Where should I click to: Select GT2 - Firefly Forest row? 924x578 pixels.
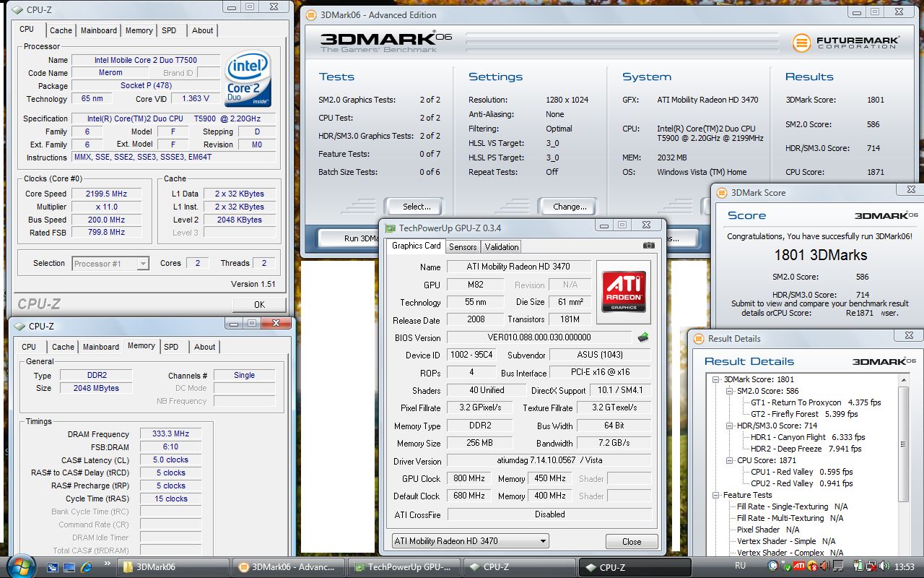[804, 414]
